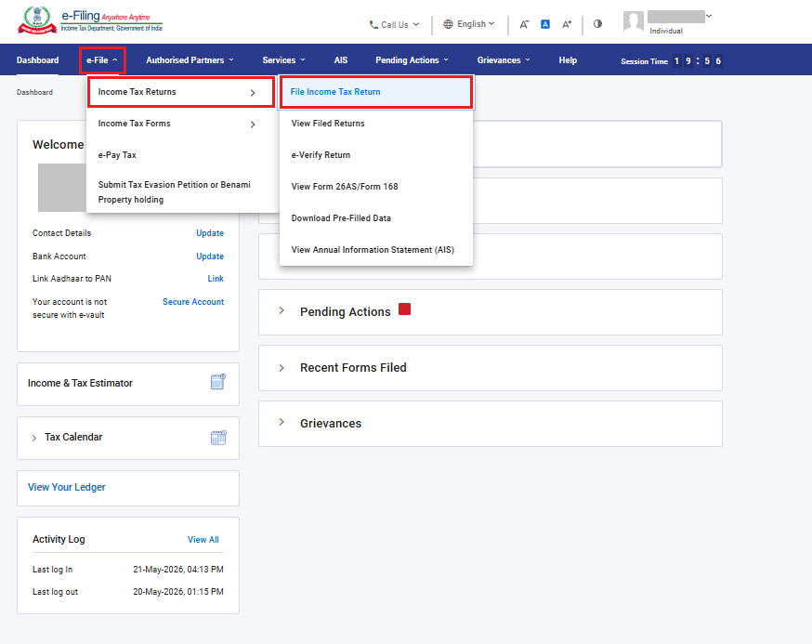The width and height of the screenshot is (812, 644).
Task: Open the user profile dropdown arrow
Action: coord(709,16)
